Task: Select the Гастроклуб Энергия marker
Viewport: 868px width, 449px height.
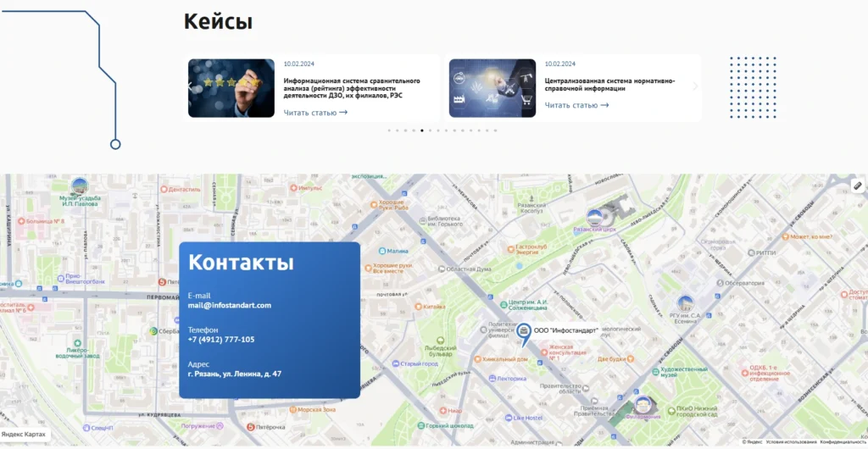Action: [x=510, y=249]
